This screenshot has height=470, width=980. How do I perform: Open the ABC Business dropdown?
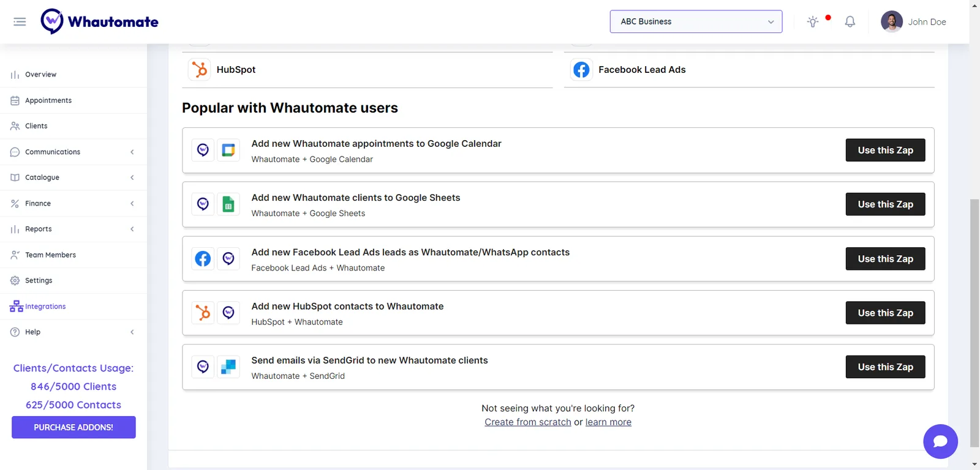[696, 21]
